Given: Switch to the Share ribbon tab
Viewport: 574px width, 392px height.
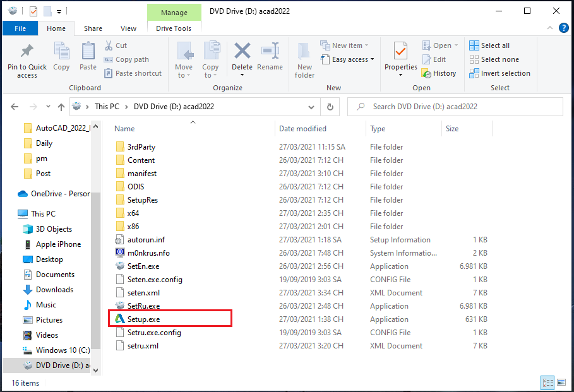Looking at the screenshot, I should pos(93,28).
